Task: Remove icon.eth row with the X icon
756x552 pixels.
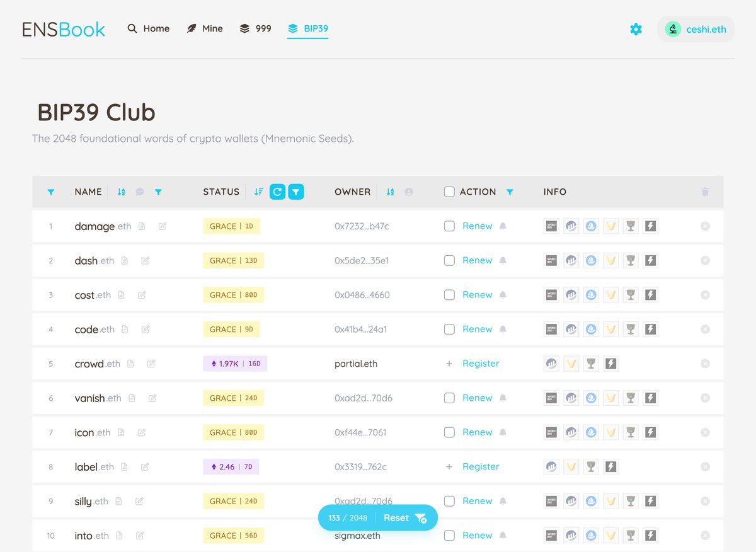Action: coord(705,432)
